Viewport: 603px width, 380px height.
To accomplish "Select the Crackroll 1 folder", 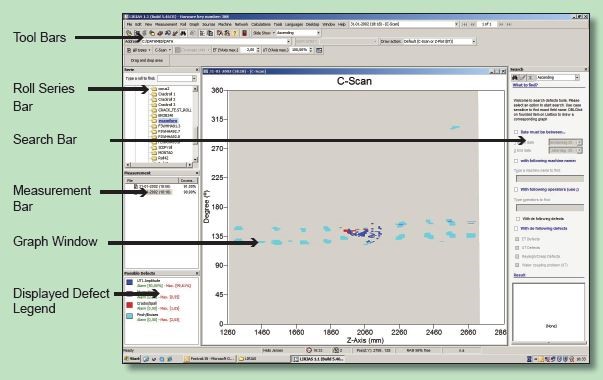I will 167,94.
